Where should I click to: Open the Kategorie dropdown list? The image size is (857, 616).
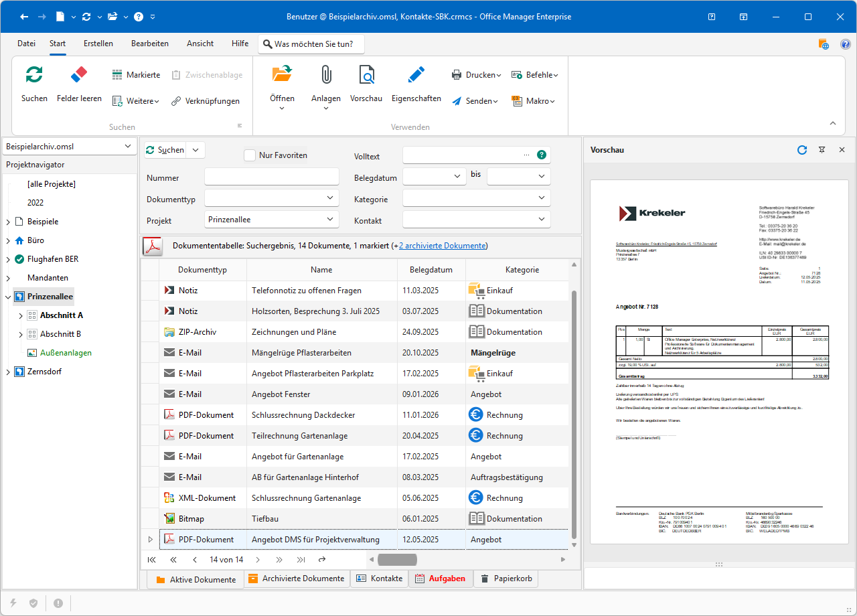pyautogui.click(x=542, y=198)
